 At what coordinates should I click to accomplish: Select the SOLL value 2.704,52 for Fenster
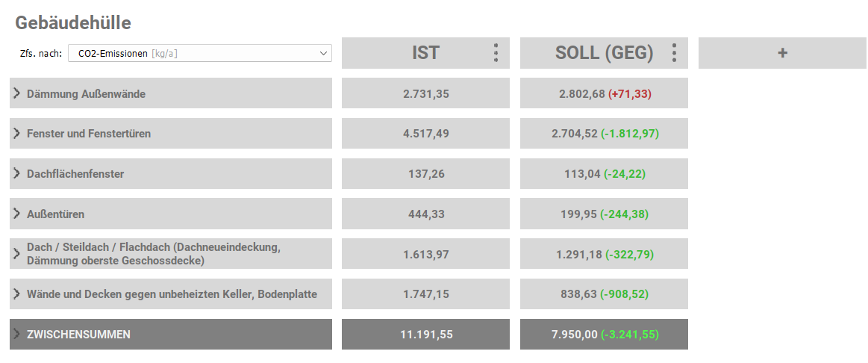574,134
